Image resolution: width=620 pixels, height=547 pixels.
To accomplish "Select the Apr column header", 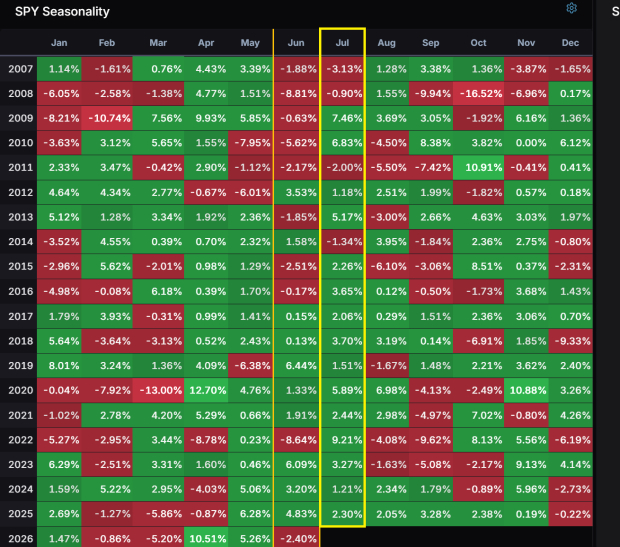I will (206, 43).
